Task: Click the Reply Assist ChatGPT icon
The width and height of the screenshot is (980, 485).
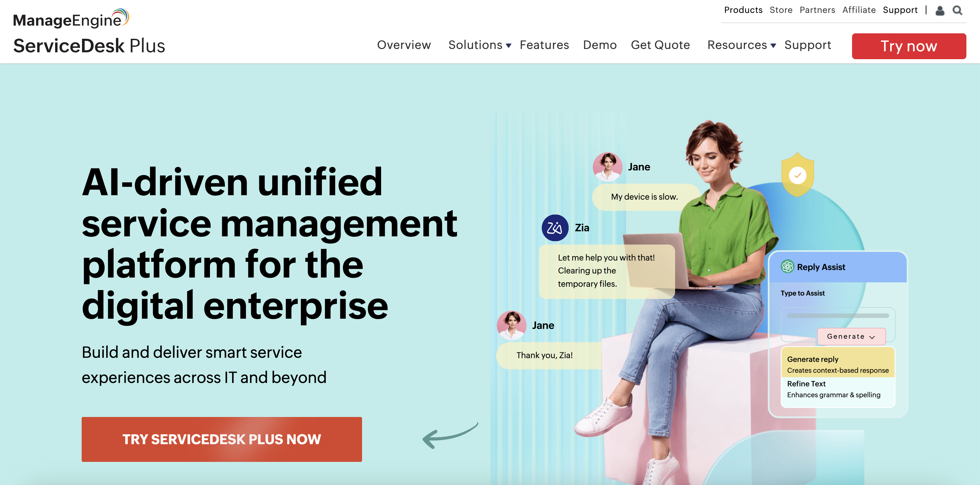Action: coord(787,266)
